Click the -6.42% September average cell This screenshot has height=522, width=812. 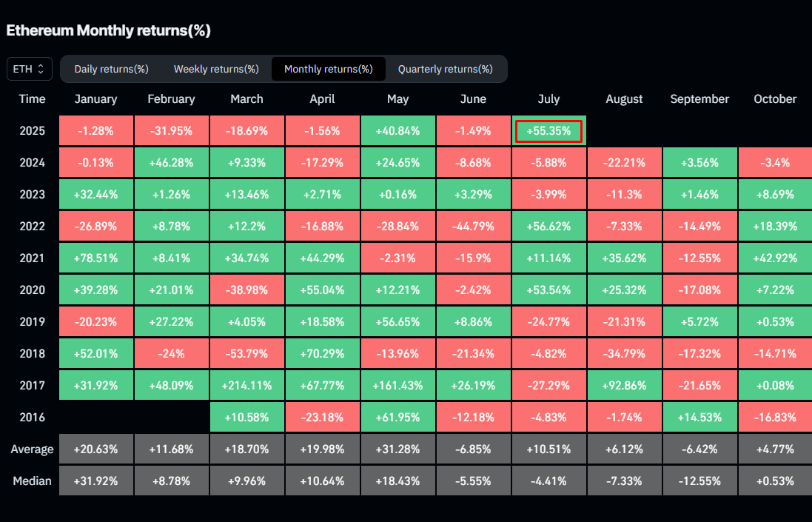point(699,449)
